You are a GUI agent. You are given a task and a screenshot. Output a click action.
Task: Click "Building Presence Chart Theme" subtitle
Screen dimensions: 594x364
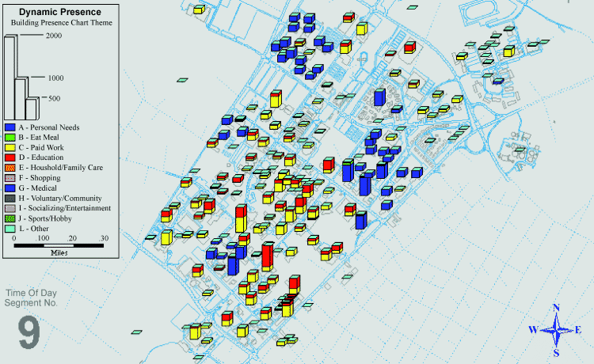coord(61,23)
